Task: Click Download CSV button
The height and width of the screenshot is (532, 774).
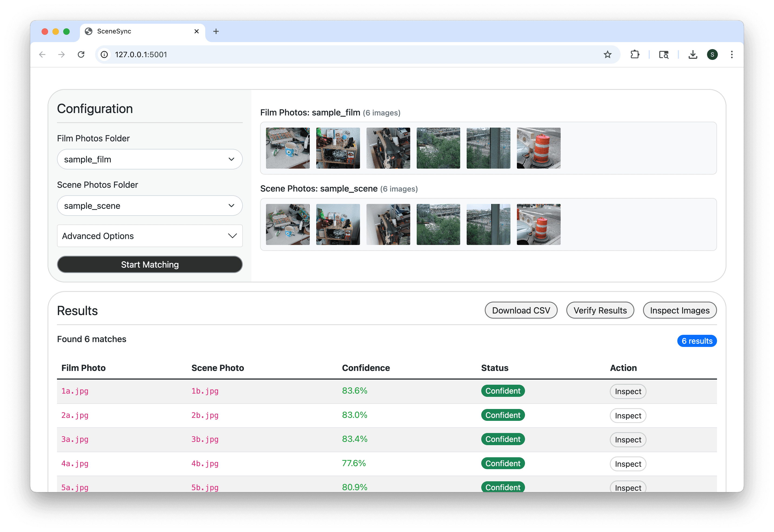Action: (x=520, y=310)
